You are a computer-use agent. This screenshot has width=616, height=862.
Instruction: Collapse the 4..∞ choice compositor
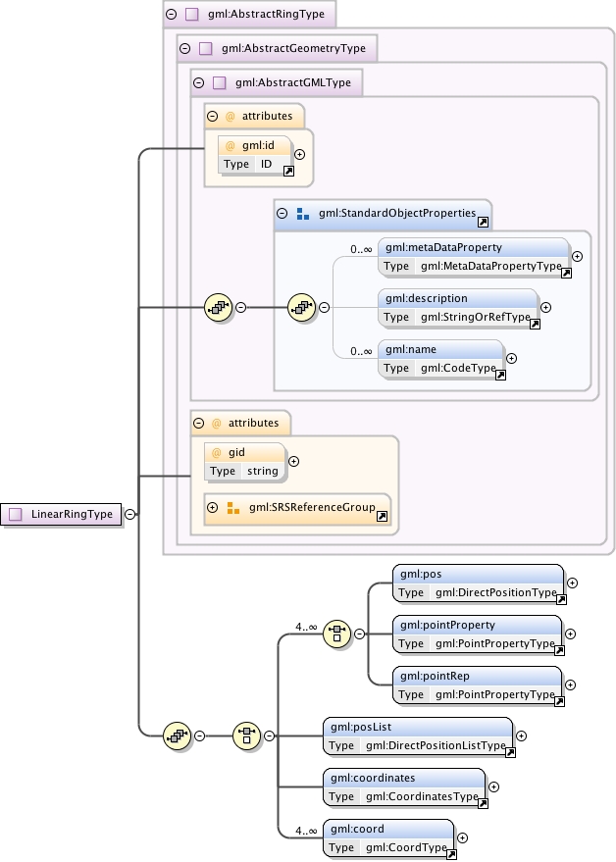pyautogui.click(x=359, y=634)
